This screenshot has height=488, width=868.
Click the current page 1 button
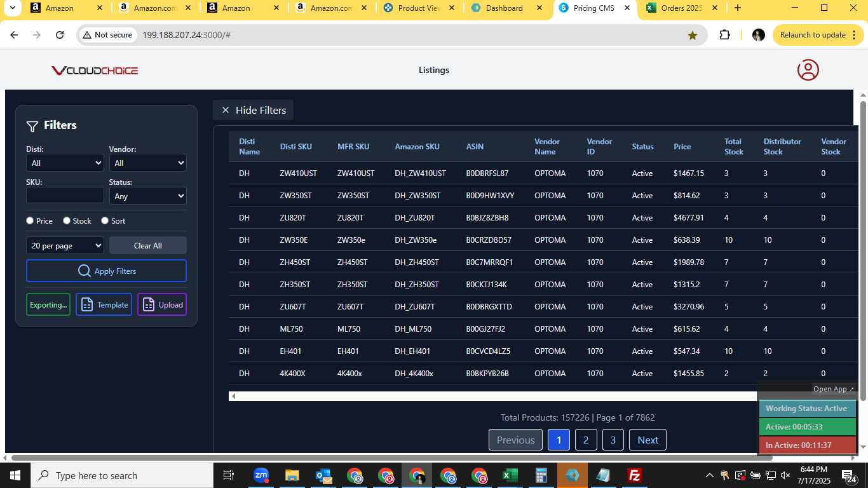pyautogui.click(x=559, y=440)
